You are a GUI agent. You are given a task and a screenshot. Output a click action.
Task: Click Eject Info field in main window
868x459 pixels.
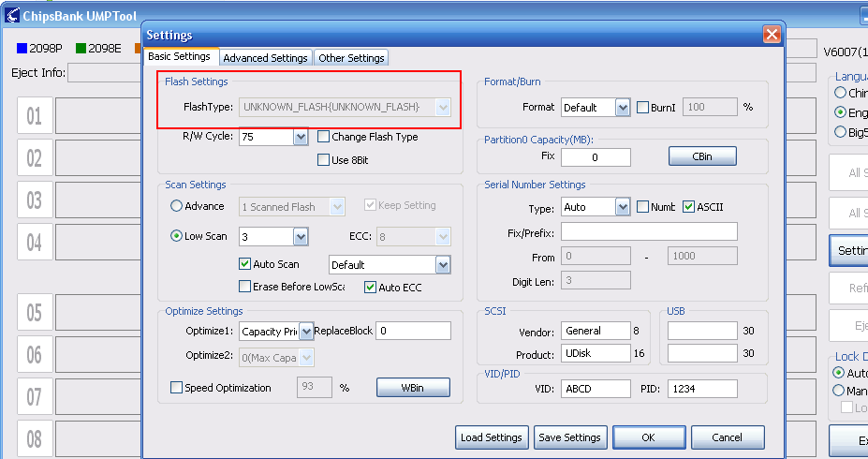pos(104,72)
